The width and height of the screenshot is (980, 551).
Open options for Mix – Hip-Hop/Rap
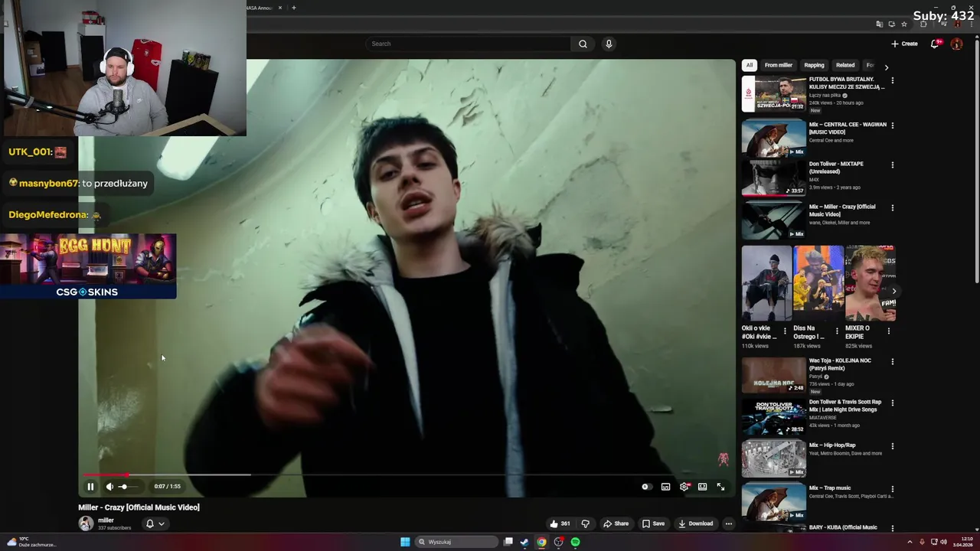tap(892, 445)
